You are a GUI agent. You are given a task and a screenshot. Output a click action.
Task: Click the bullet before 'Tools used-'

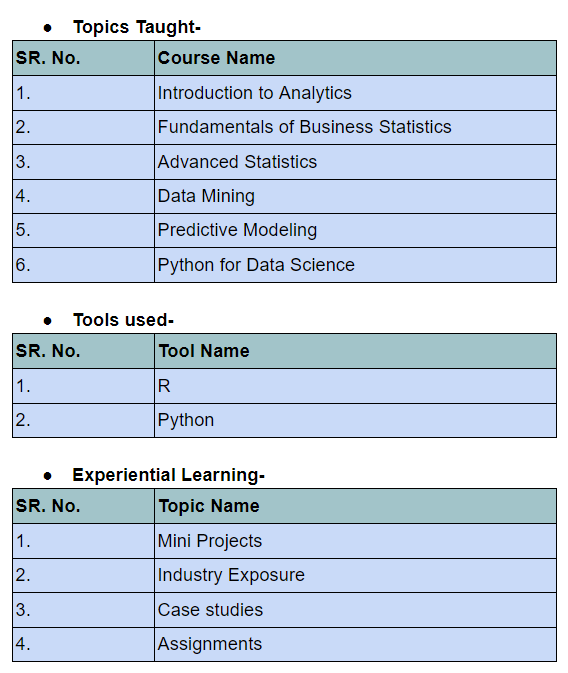[x=48, y=321]
